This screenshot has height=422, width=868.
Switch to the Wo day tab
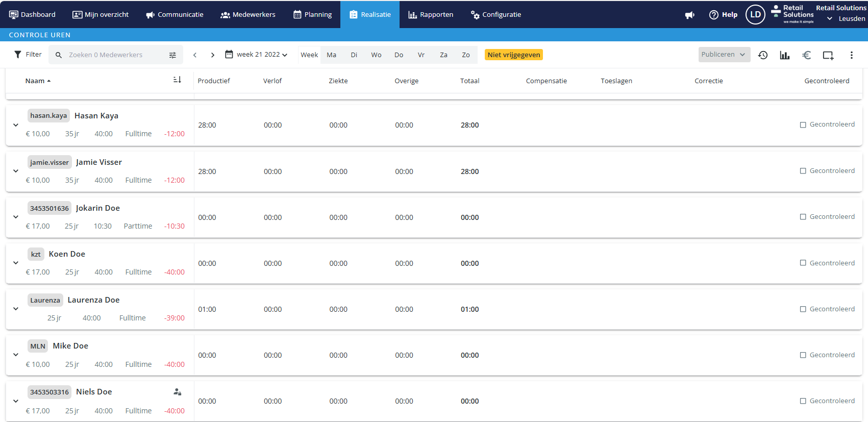tap(376, 55)
